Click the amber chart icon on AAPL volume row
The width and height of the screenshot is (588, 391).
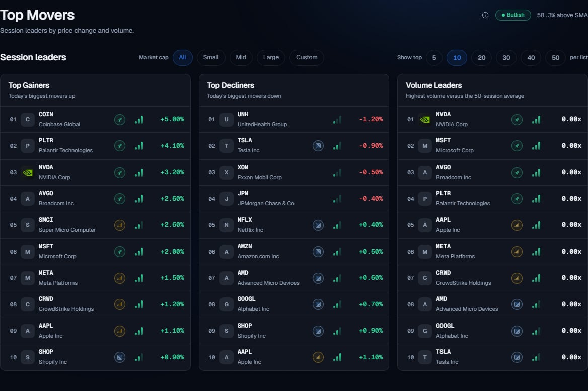pos(517,225)
